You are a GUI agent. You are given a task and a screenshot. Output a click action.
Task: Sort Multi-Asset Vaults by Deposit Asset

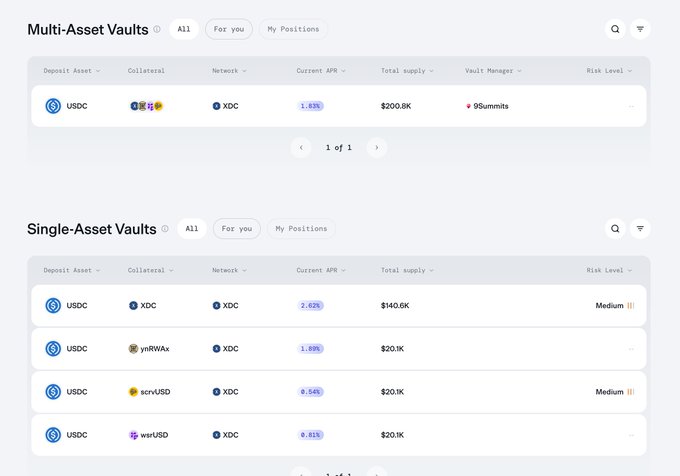coord(72,71)
